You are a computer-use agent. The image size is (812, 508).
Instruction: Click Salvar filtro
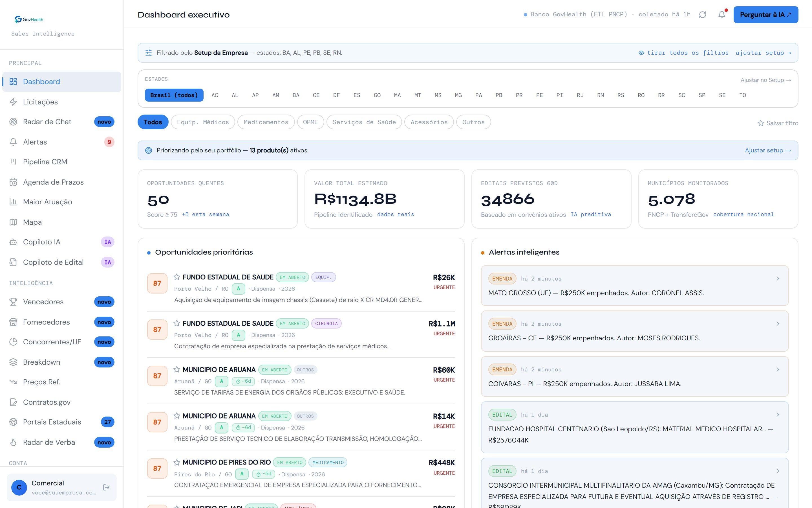coord(778,123)
